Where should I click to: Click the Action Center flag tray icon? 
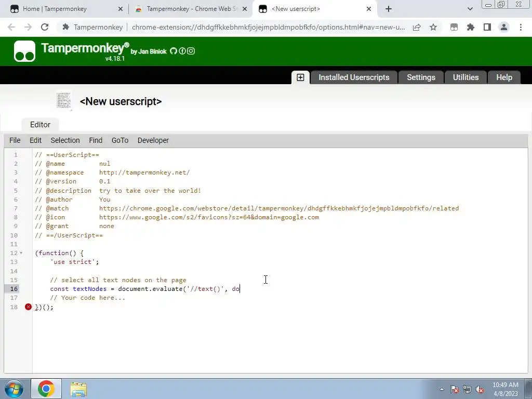pos(455,389)
